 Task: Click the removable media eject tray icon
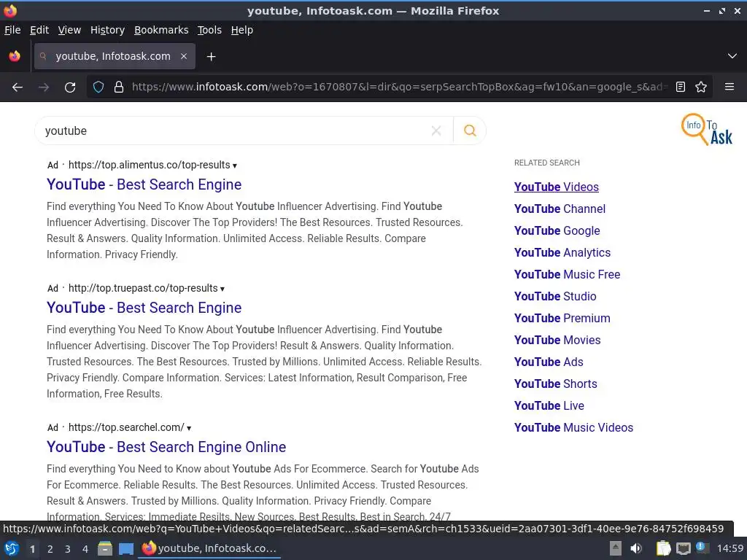click(x=615, y=548)
